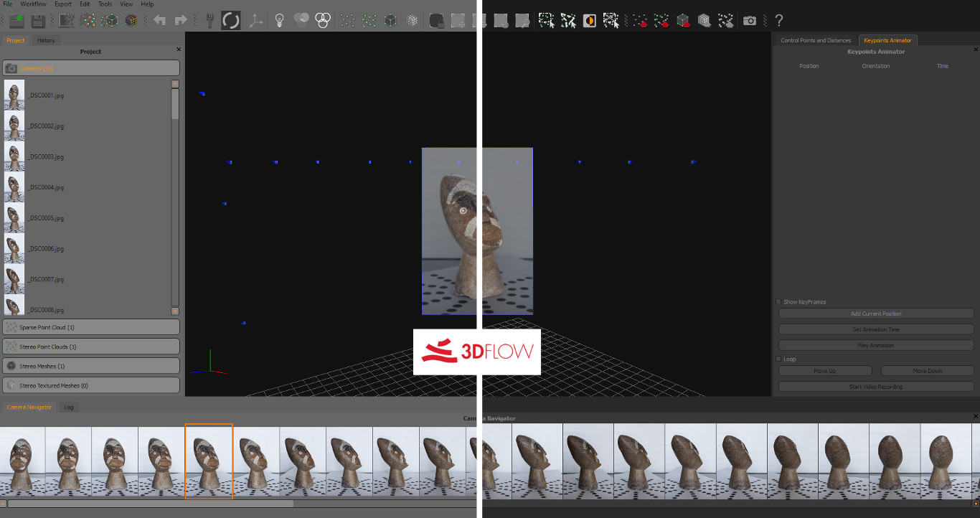980x518 pixels.
Task: Click the camera list scroll down arrow
Action: [175, 311]
